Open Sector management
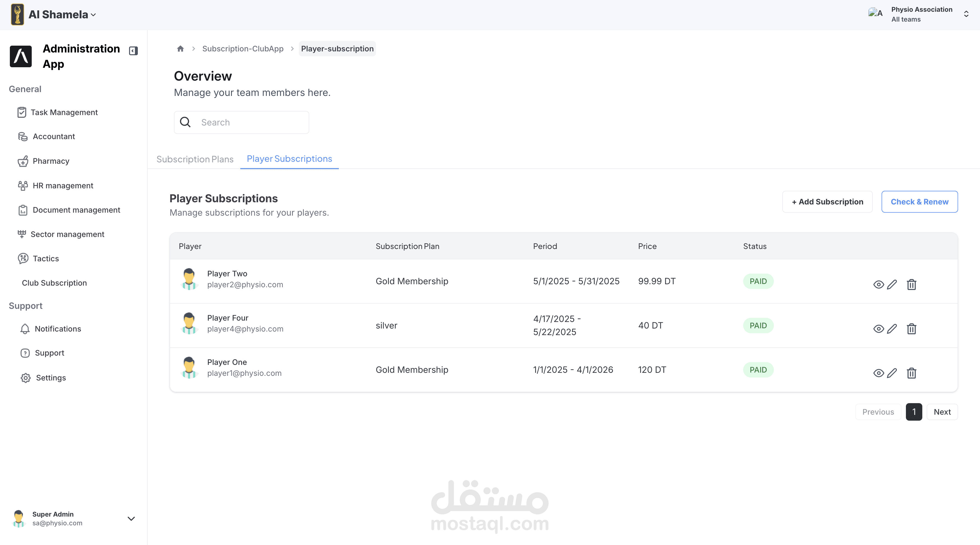The height and width of the screenshot is (545, 980). click(67, 234)
